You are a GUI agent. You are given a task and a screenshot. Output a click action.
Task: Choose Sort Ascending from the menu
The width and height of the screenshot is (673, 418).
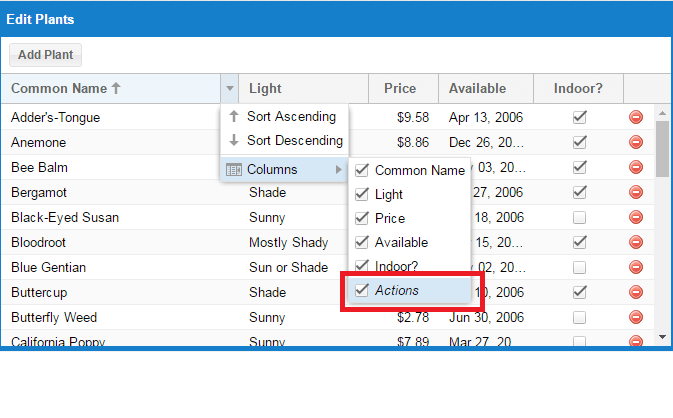[x=285, y=116]
